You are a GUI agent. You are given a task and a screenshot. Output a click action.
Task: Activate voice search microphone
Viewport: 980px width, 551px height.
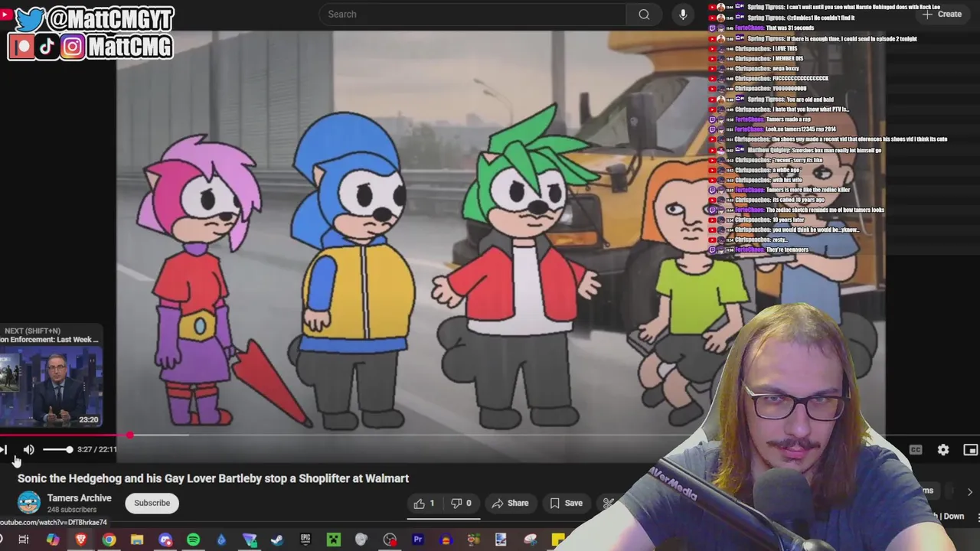pos(683,14)
